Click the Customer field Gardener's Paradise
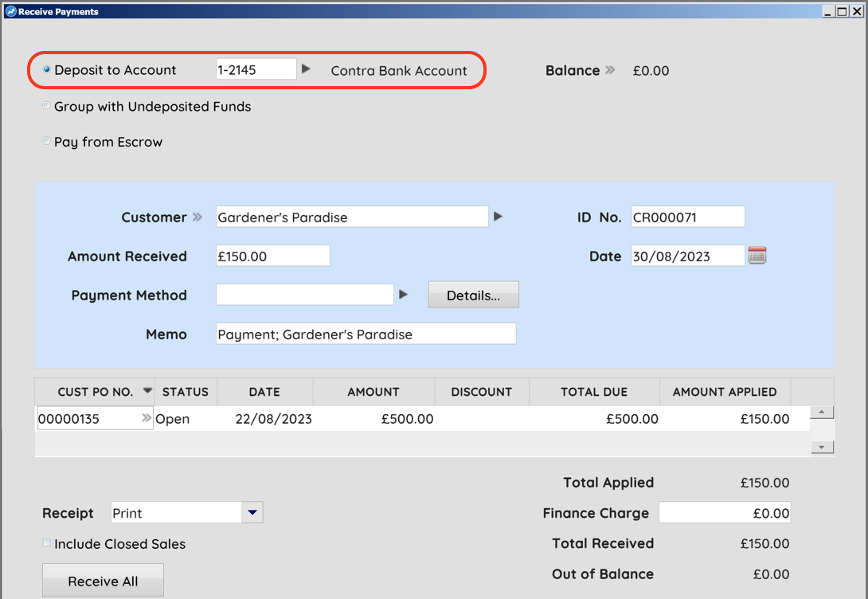 pyautogui.click(x=352, y=217)
